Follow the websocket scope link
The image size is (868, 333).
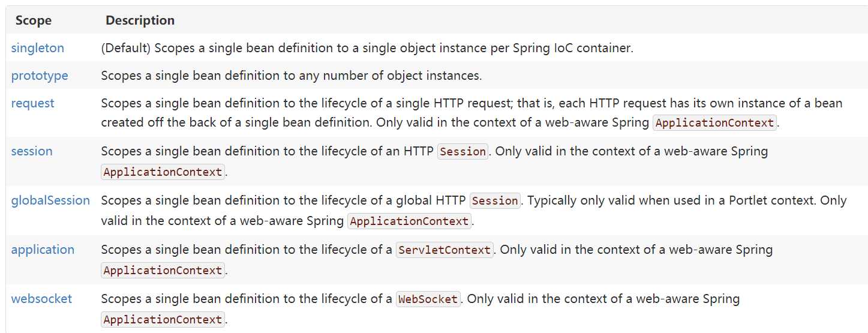(x=41, y=299)
